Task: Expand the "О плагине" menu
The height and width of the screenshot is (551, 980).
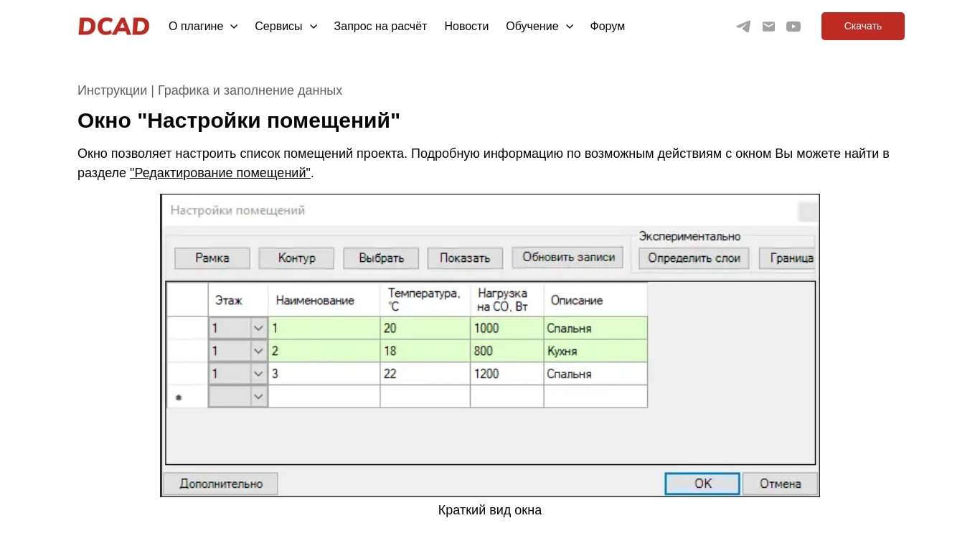Action: click(x=203, y=27)
